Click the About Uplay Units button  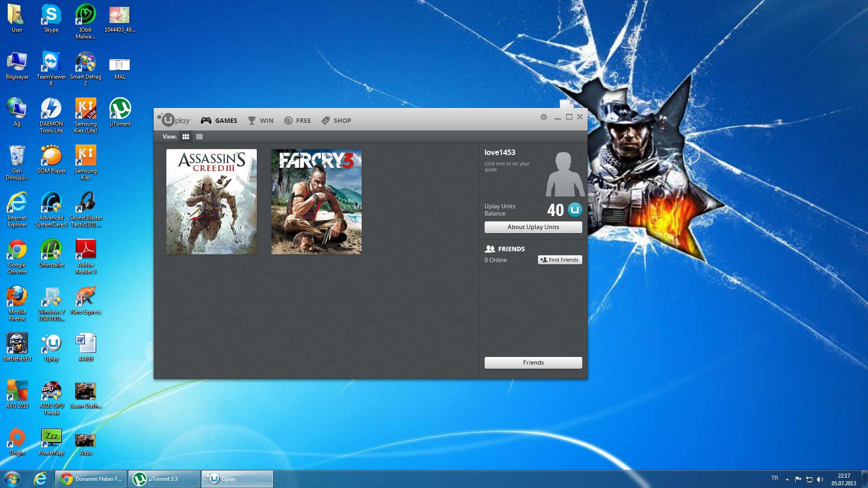point(533,227)
